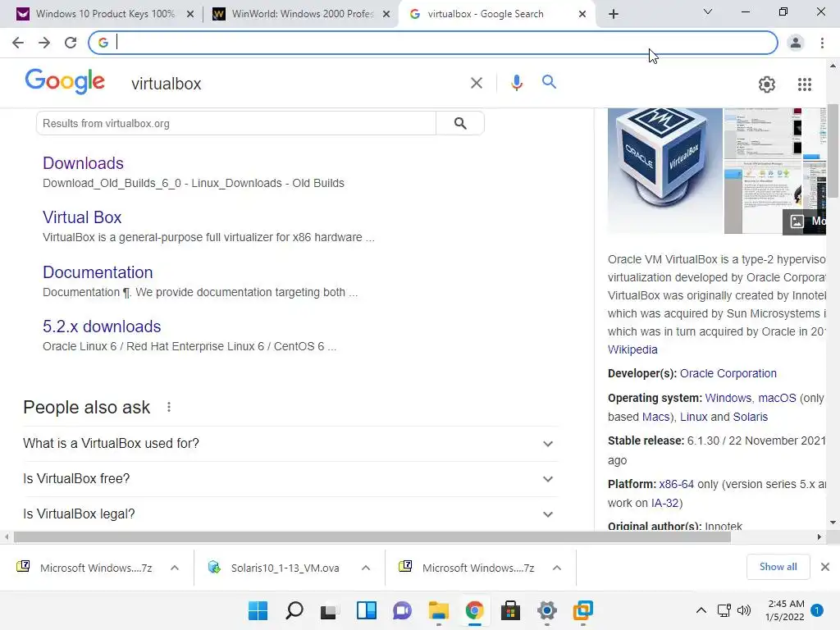Open the macOS operating system link

coord(777,398)
